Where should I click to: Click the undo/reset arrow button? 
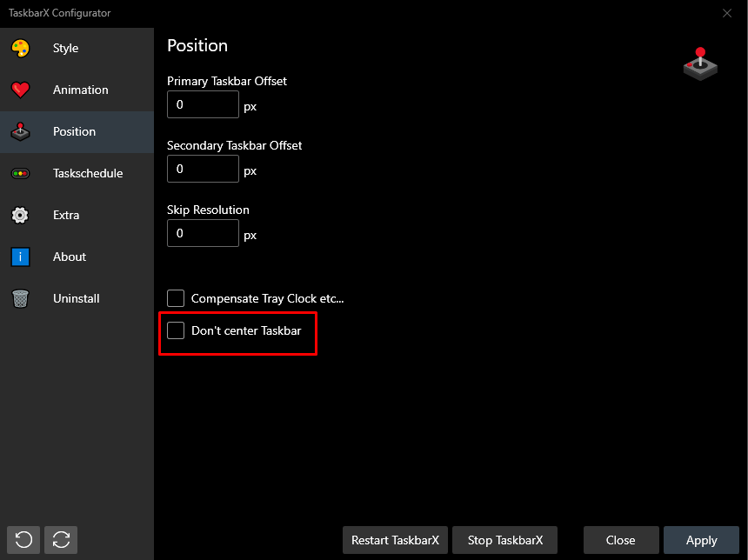tap(23, 540)
